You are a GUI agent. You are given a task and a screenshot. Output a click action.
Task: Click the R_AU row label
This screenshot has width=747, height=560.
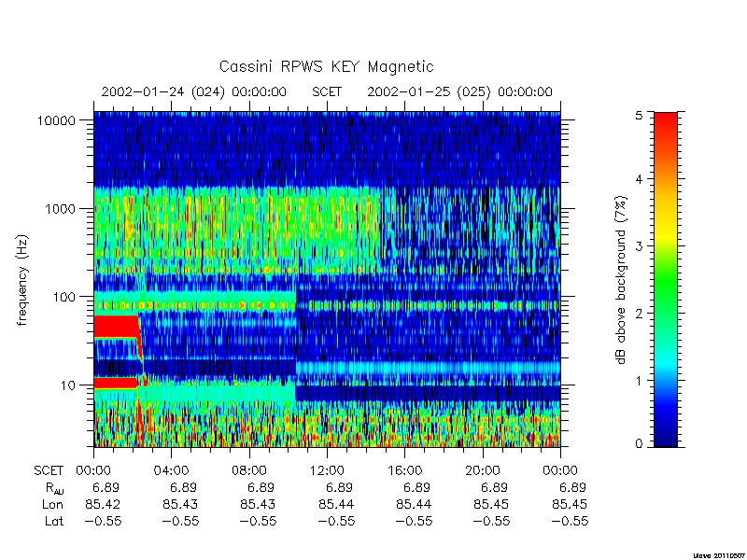coord(55,488)
